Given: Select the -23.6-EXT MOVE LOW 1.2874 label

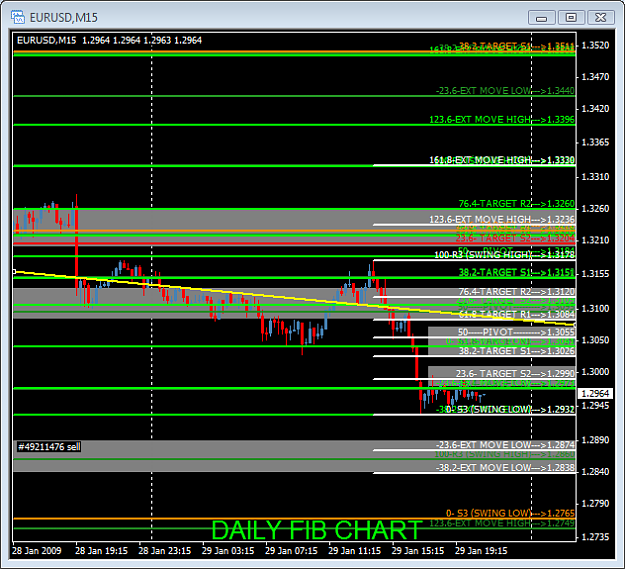Looking at the screenshot, I should pyautogui.click(x=505, y=445).
